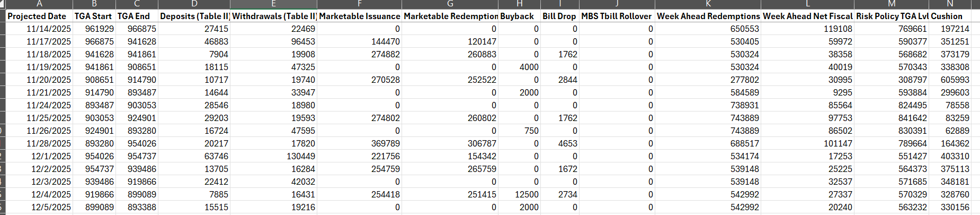Click the "Marketable Issuance" header cell
The height and width of the screenshot is (215, 980).
(360, 16)
